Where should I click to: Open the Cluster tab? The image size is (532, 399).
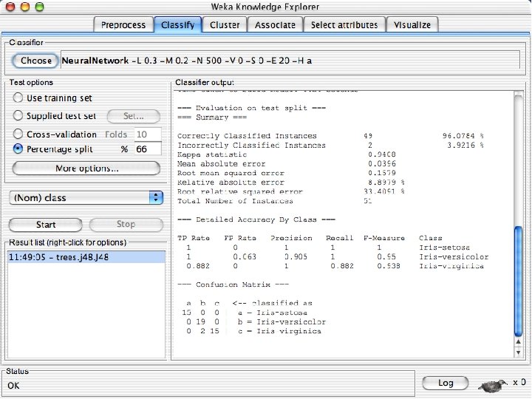pos(225,25)
